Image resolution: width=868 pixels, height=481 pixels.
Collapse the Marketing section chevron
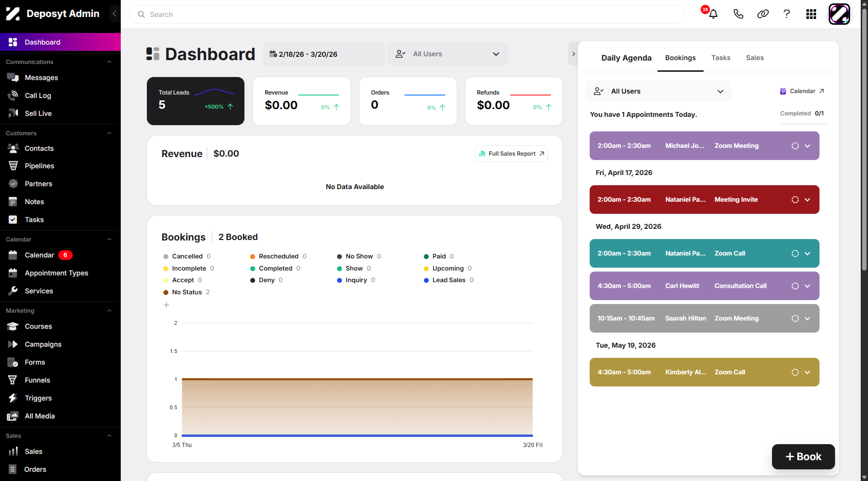(x=109, y=311)
